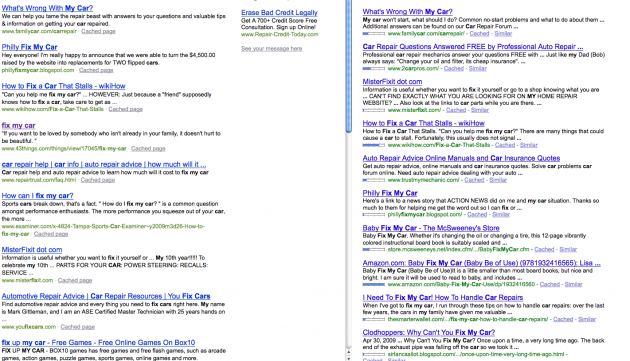Click 'Cached page' beside www.repairtrust.com/faq.html
Screen dimensions: 630x361
pyautogui.click(x=98, y=180)
